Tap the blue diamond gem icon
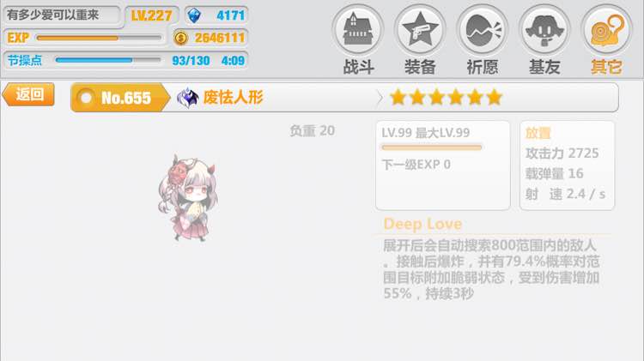The image size is (644, 361). tap(194, 15)
